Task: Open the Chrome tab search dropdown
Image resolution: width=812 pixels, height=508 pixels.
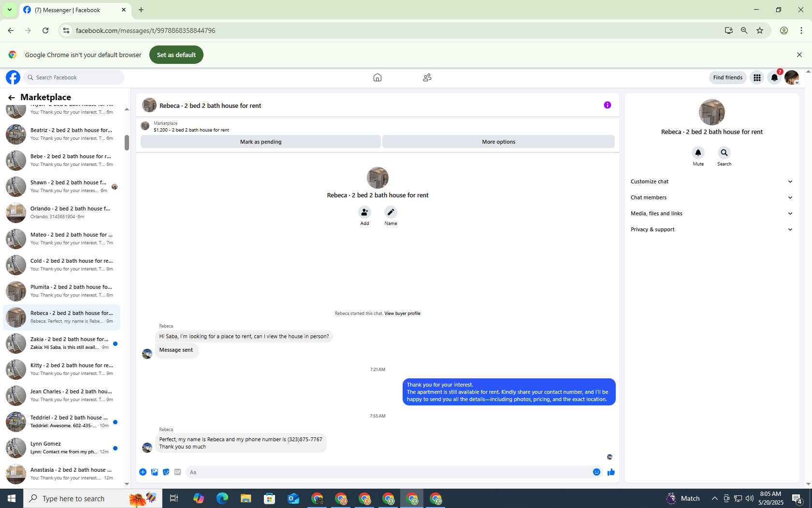Action: point(10,10)
